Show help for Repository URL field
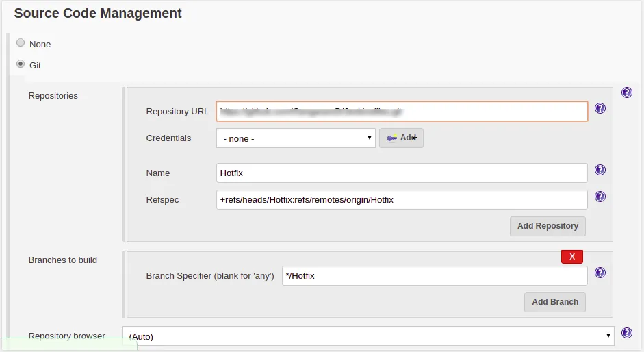This screenshot has width=644, height=352. (x=600, y=108)
